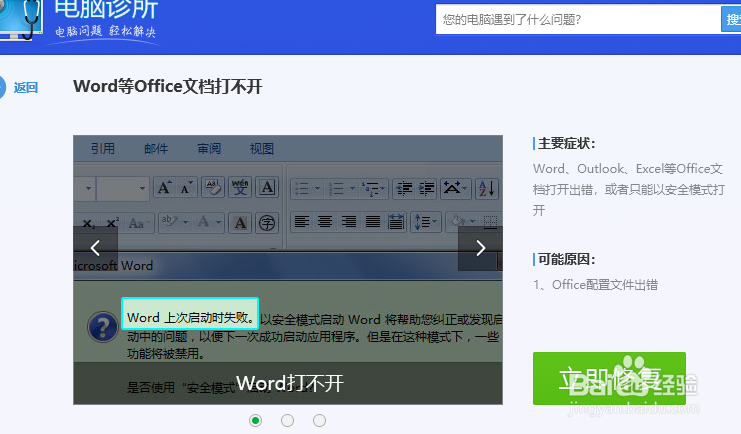Open the Font Color dropdown arrow

(219, 222)
